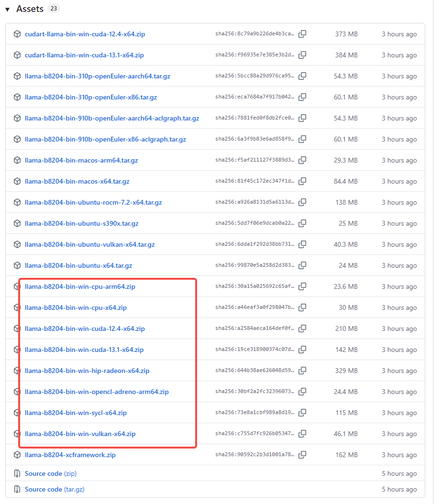The width and height of the screenshot is (442, 504).
Task: Download llama-b8204-bin-910b-openEuler-aarch64-aclgraph.tar.gz
Action: click(x=112, y=118)
